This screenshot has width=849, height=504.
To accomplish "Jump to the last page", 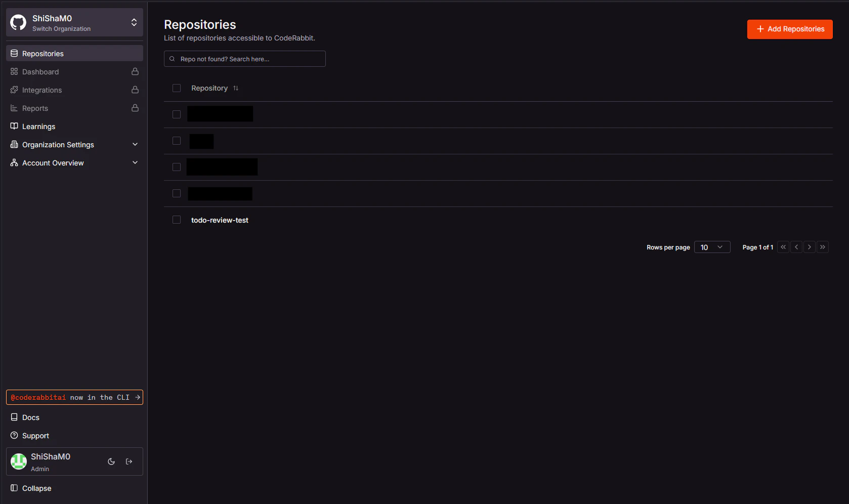I will tap(823, 247).
